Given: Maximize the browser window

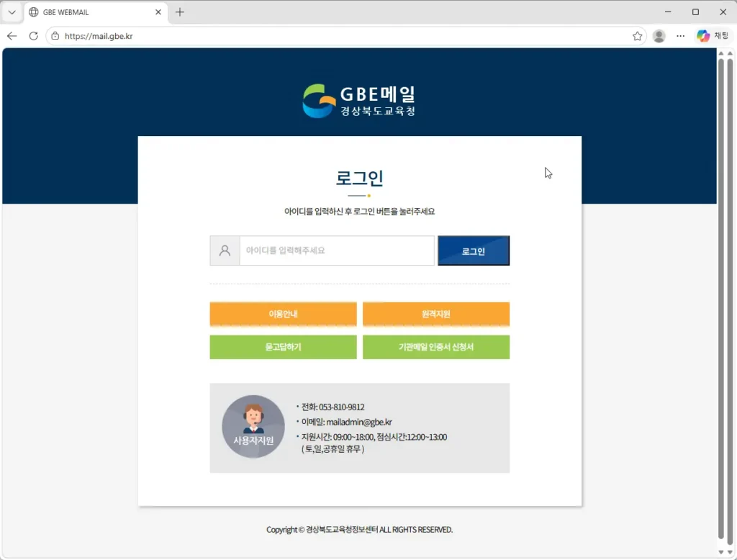Looking at the screenshot, I should (696, 12).
